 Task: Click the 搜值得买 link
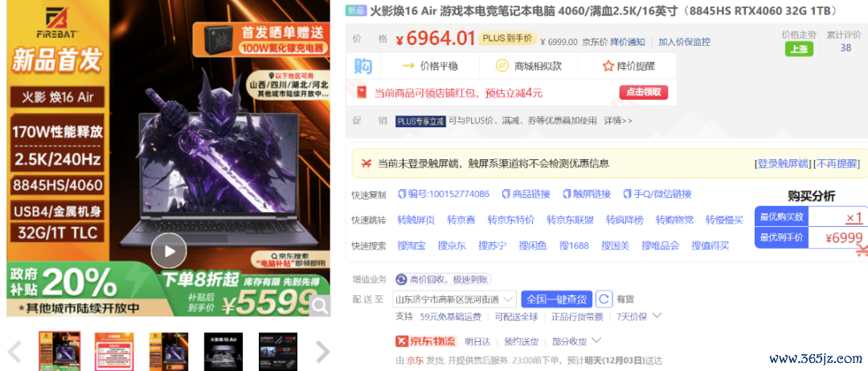pos(710,245)
